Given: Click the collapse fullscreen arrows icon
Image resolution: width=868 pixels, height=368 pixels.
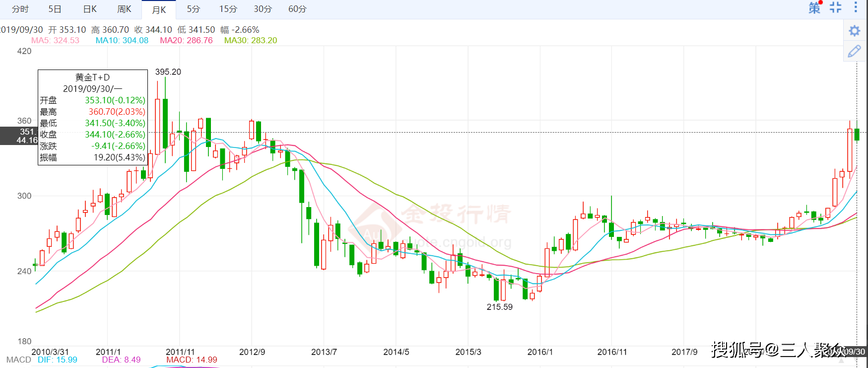Looking at the screenshot, I should 836,7.
